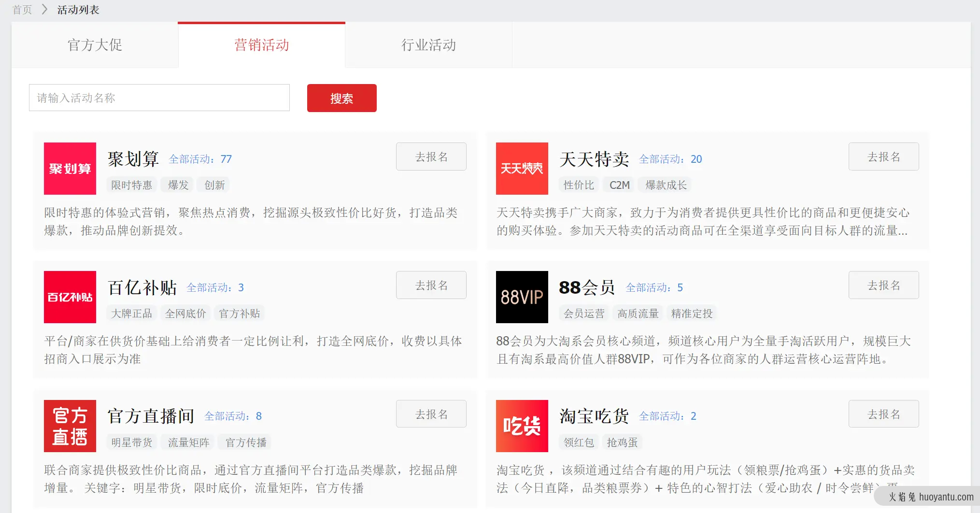The width and height of the screenshot is (980, 513).
Task: Click the 限时特惠 tag
Action: [x=132, y=185]
